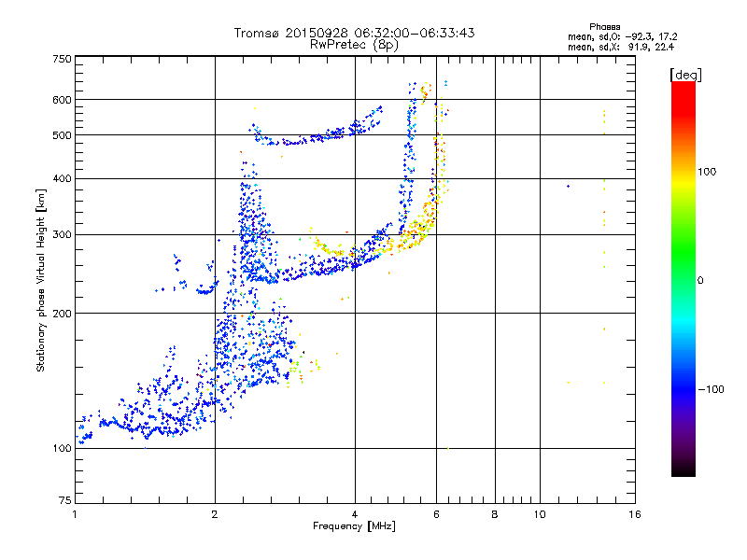Click the 'Phases' heading text
This screenshot has height=560, width=747.
pos(604,27)
